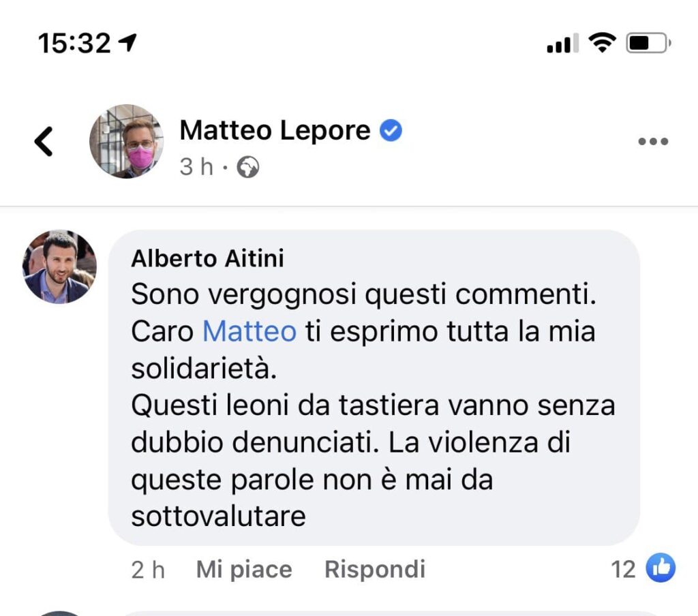Tap the location arrow status icon
The image size is (698, 616).
[x=127, y=44]
